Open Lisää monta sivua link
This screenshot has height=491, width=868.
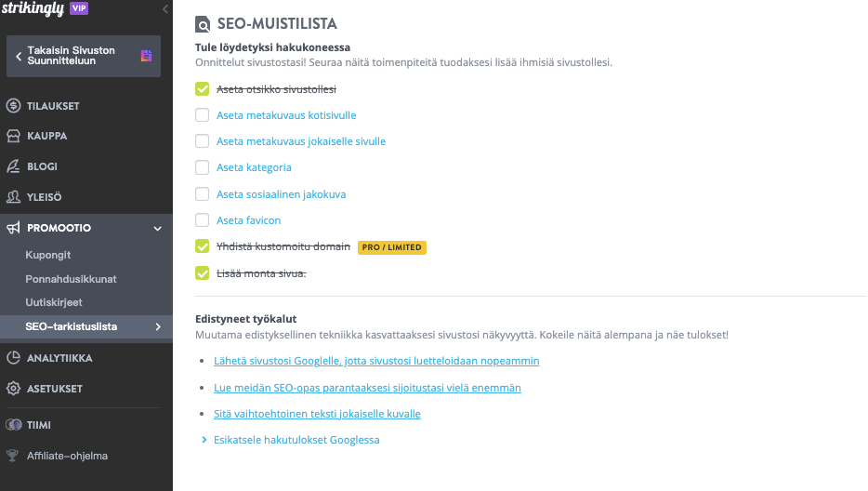click(261, 273)
